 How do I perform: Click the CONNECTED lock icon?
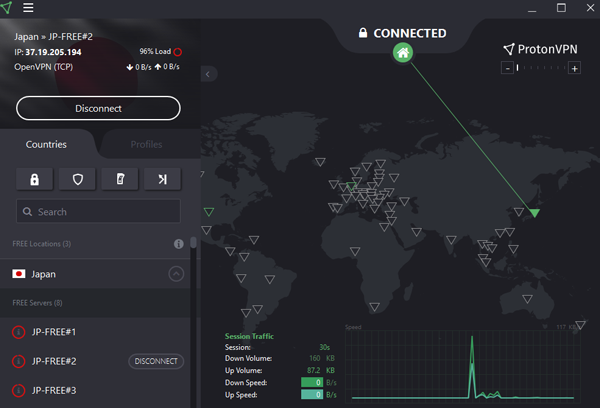click(x=363, y=33)
